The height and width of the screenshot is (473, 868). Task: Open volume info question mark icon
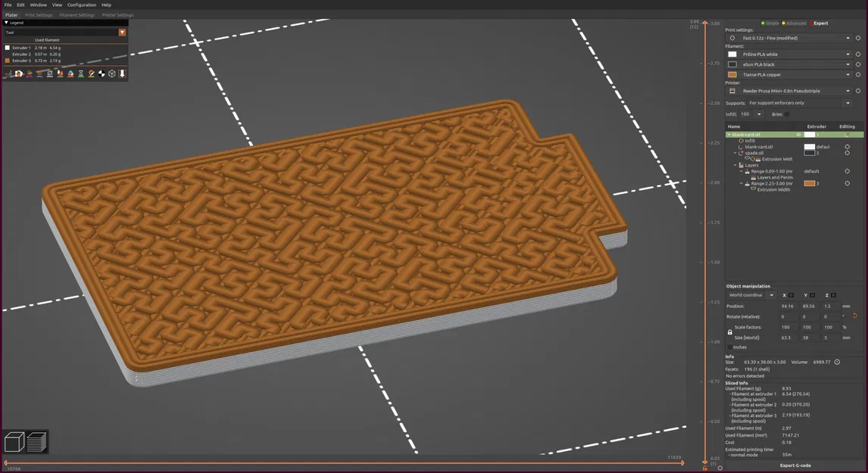pyautogui.click(x=837, y=363)
